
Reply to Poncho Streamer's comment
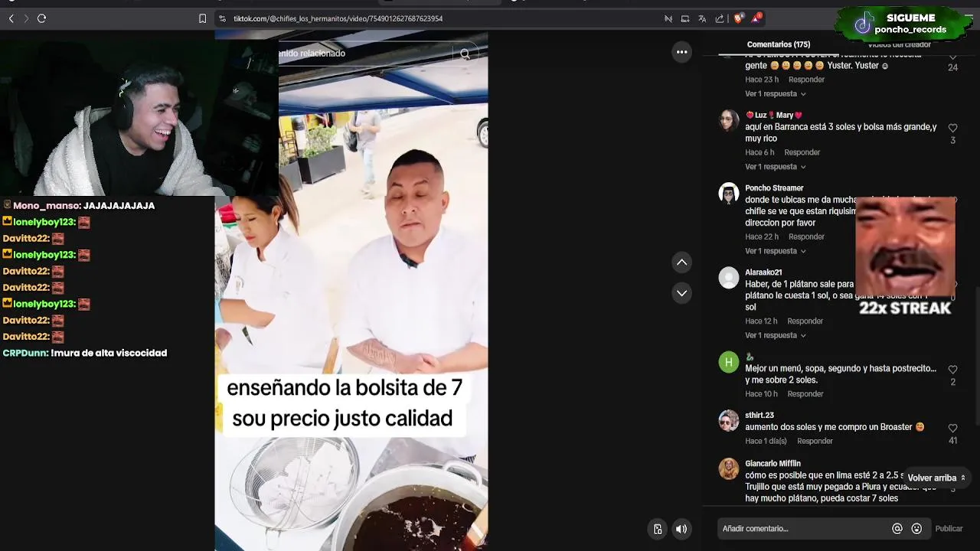point(806,237)
